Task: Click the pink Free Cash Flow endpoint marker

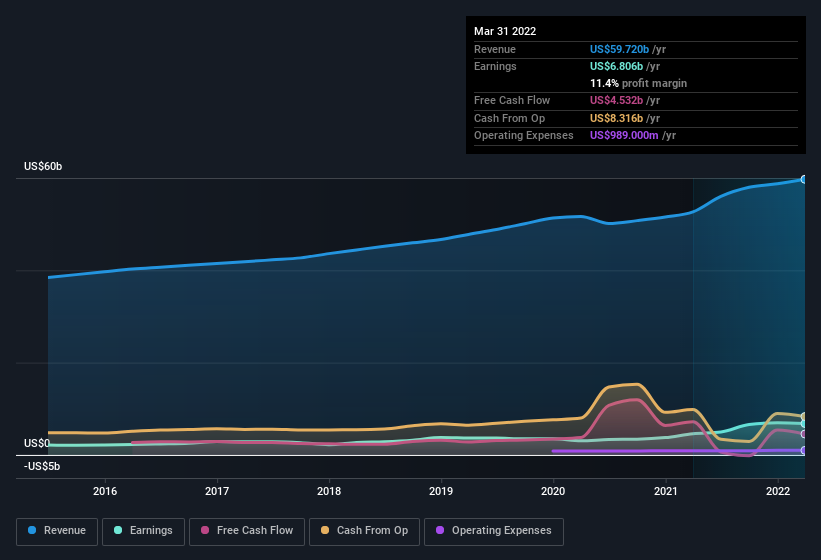Action: [x=804, y=434]
